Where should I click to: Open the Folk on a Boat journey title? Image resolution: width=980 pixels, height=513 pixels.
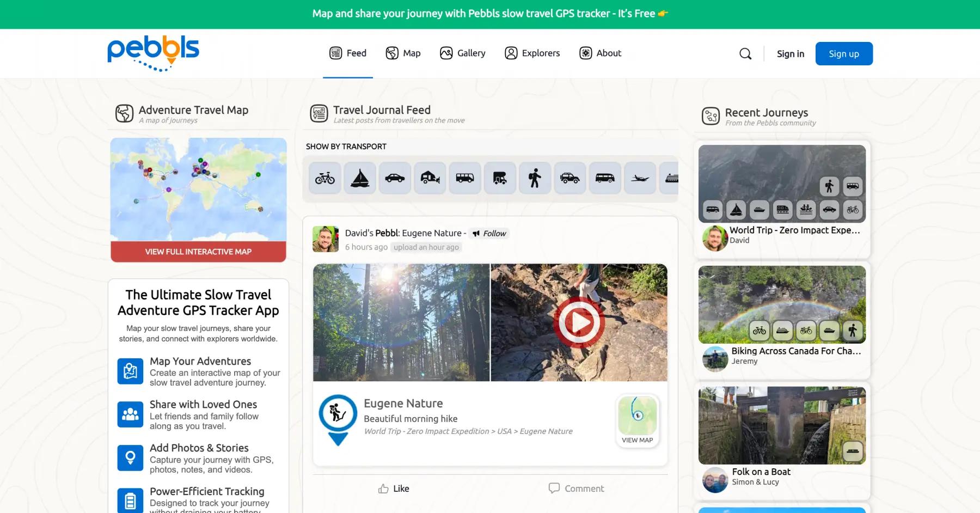tap(761, 472)
